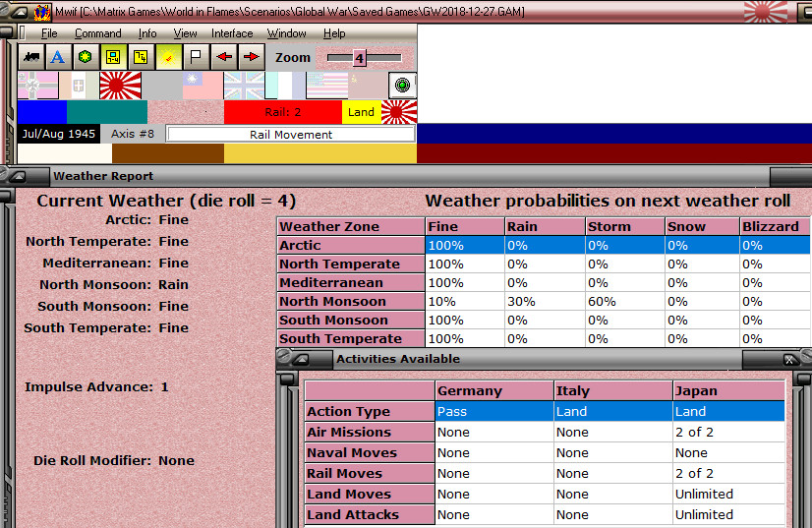
Task: Click the green circular target button
Action: pos(402,85)
